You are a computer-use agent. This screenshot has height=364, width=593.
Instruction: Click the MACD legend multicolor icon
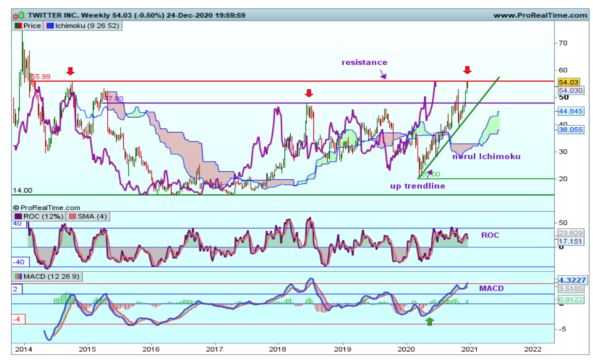[18, 276]
